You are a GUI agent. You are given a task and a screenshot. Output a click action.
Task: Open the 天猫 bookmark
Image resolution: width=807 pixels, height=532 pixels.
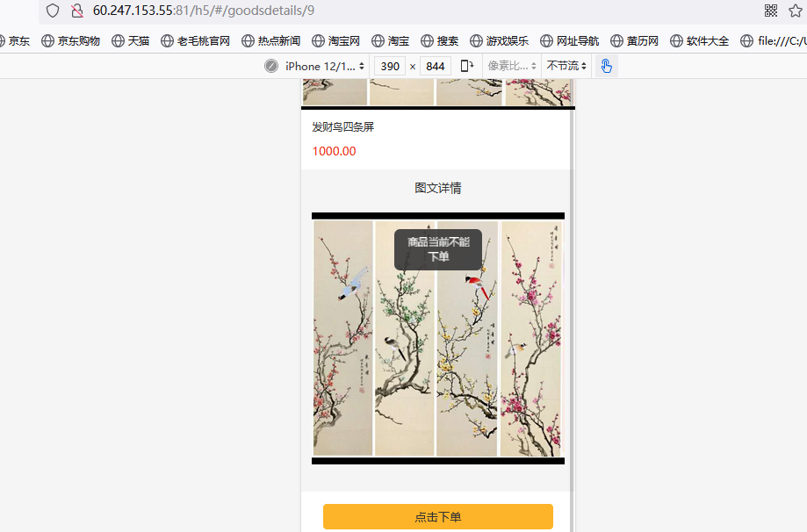[131, 40]
